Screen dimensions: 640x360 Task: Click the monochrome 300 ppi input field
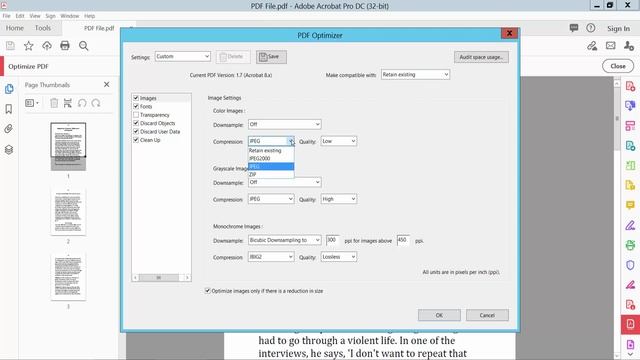point(333,240)
